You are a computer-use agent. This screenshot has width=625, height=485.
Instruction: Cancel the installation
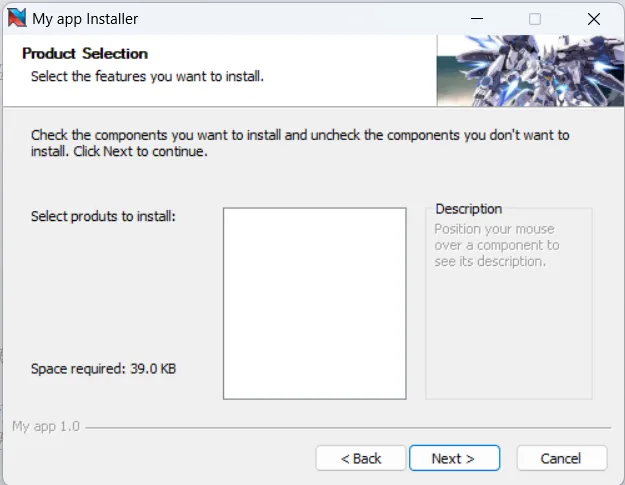click(561, 458)
